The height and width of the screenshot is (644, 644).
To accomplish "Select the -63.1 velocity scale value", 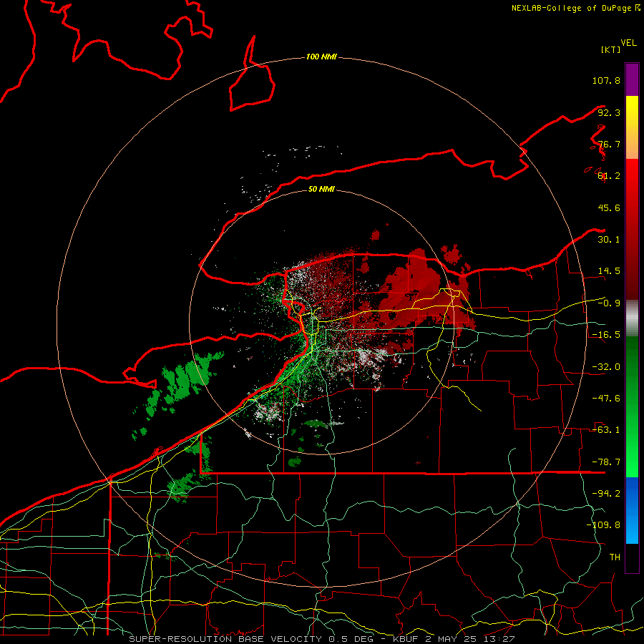I will click(x=606, y=430).
